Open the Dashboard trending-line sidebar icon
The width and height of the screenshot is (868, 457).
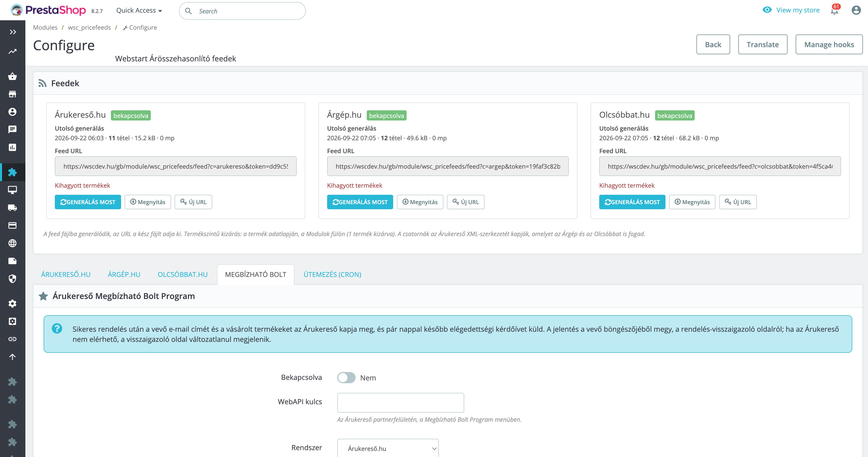coord(12,51)
